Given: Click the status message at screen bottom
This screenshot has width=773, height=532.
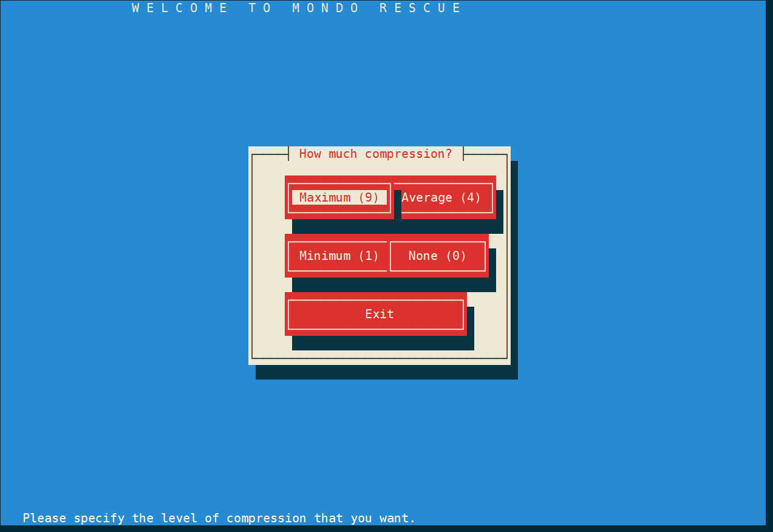Looking at the screenshot, I should pyautogui.click(x=219, y=518).
